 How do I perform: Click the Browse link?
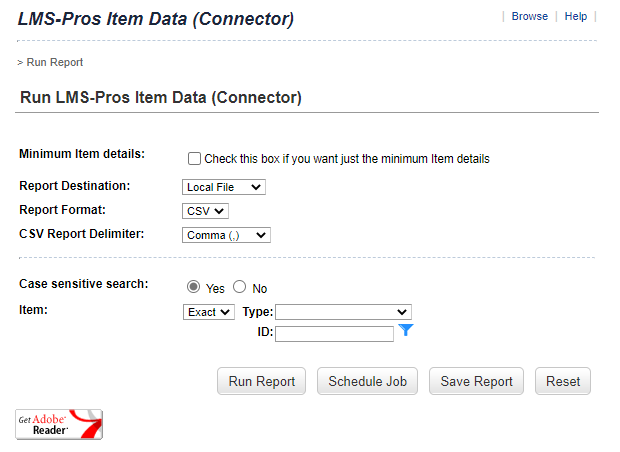coord(529,17)
